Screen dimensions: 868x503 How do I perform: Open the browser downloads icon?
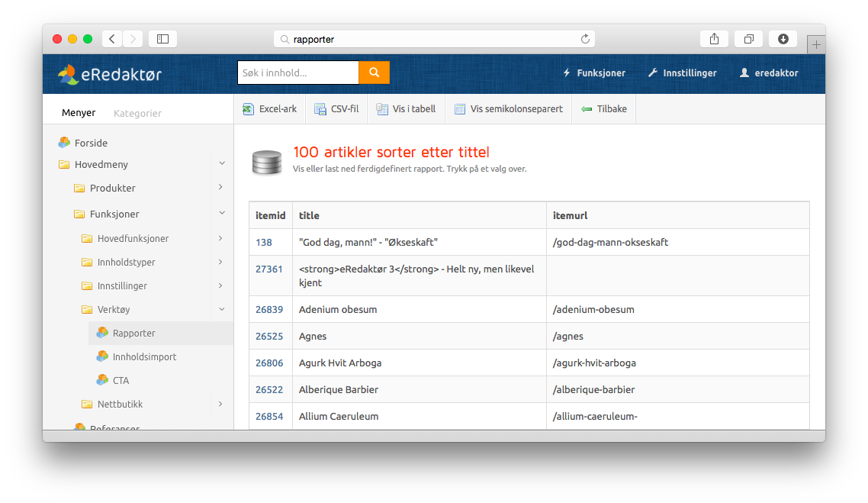pos(783,39)
